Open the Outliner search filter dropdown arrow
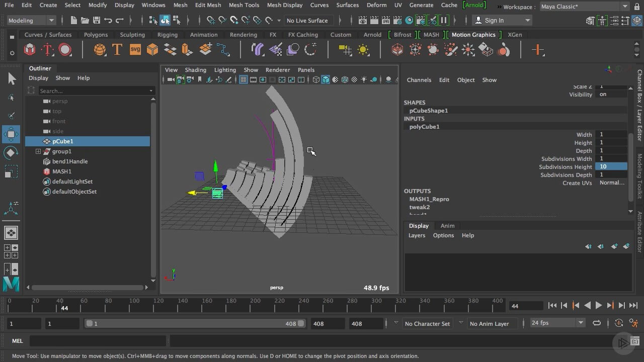 151,91
